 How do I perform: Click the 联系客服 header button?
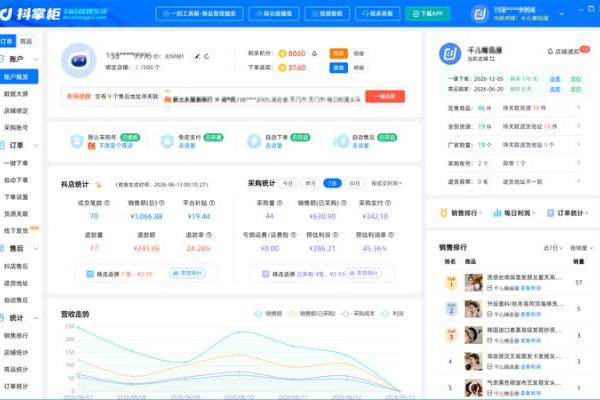click(377, 14)
